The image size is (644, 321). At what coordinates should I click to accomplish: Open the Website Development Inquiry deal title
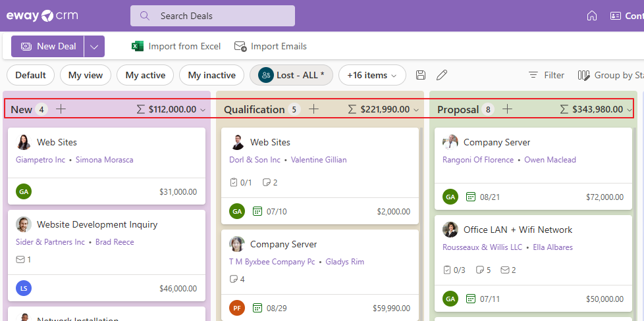click(x=97, y=224)
